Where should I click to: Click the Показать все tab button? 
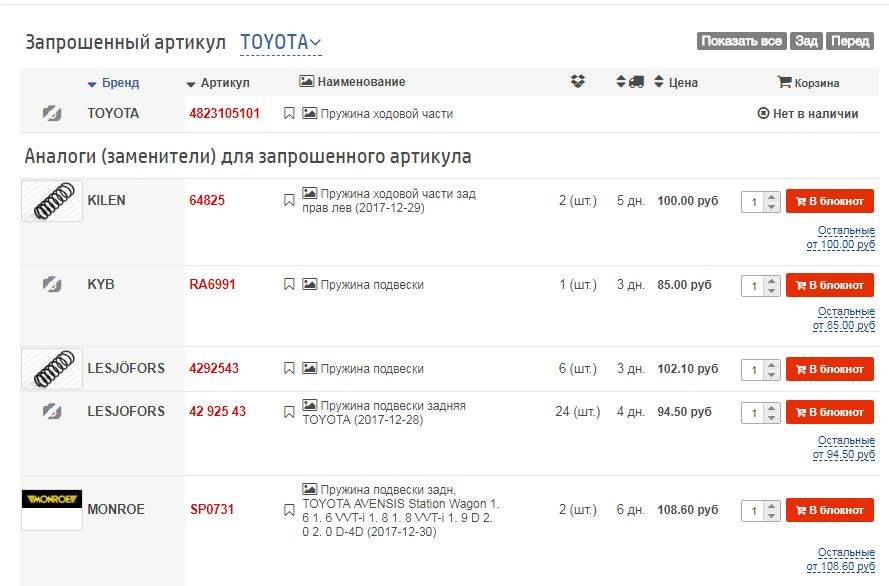(741, 41)
